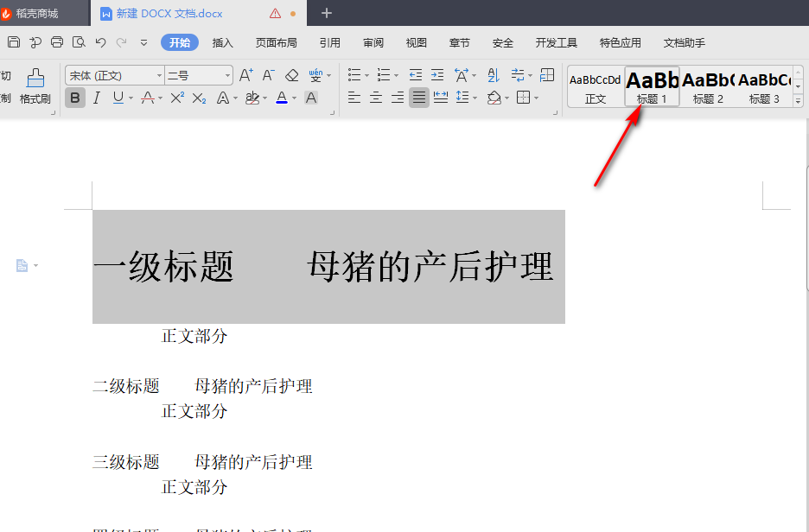Viewport: 809px width, 532px height.
Task: Select the Format Painter brush
Action: coord(35,85)
